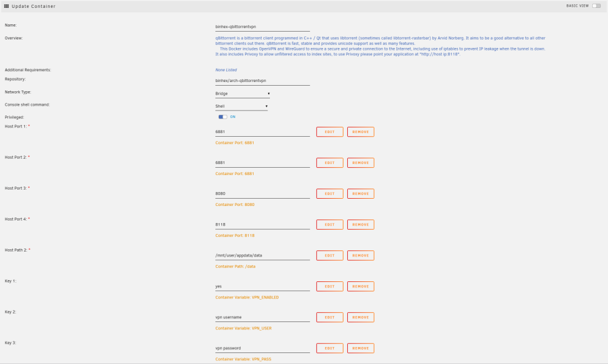Click the Container Variable: VPN_PASS text
Viewport: 608px width, 364px height.
click(244, 359)
